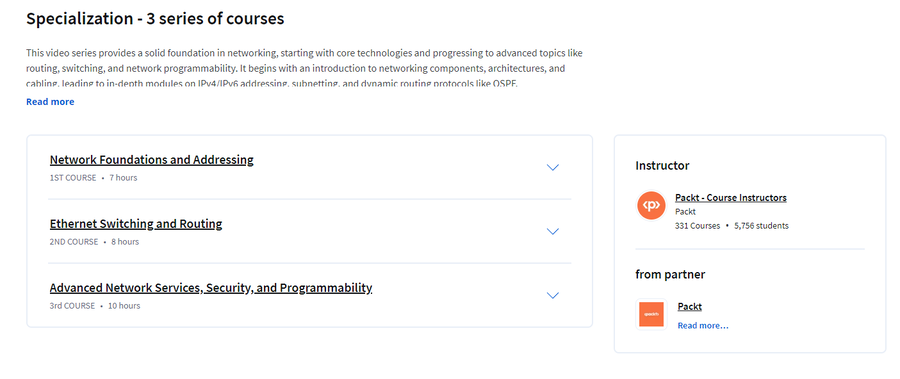The width and height of the screenshot is (900, 379).
Task: Click the 3rd COURSE 10 hours label
Action: coord(95,306)
